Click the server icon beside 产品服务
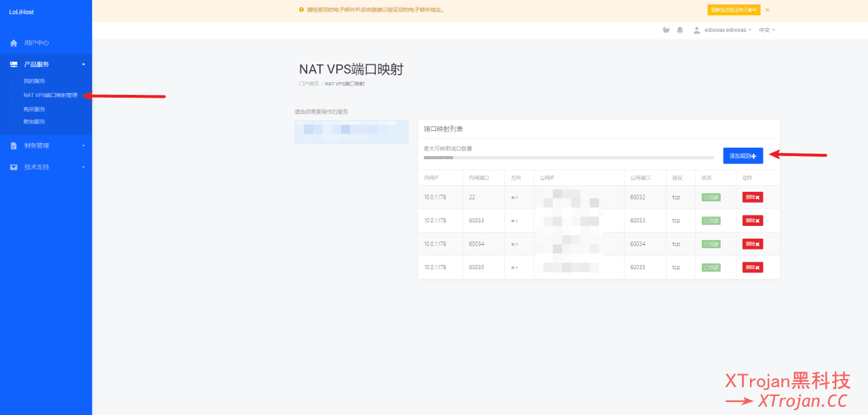Viewport: 868px width, 415px height. (x=14, y=64)
